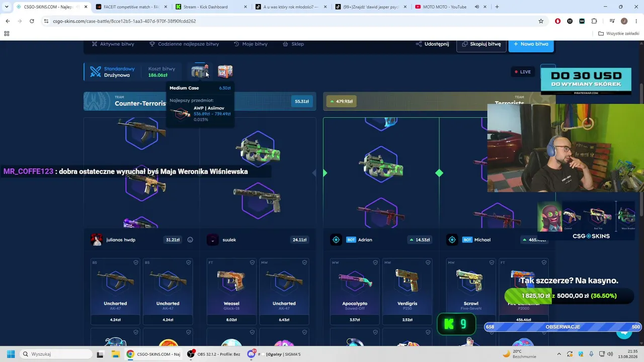Click bot Adrian's avatar icon

(x=336, y=240)
